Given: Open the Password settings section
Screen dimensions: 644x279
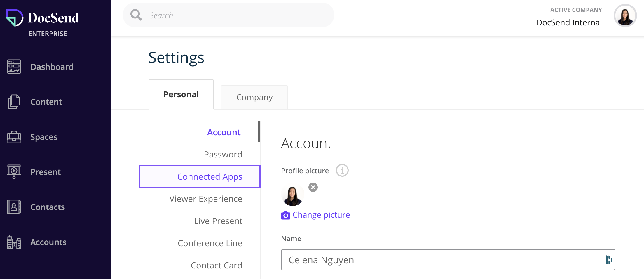Looking at the screenshot, I should click(223, 154).
